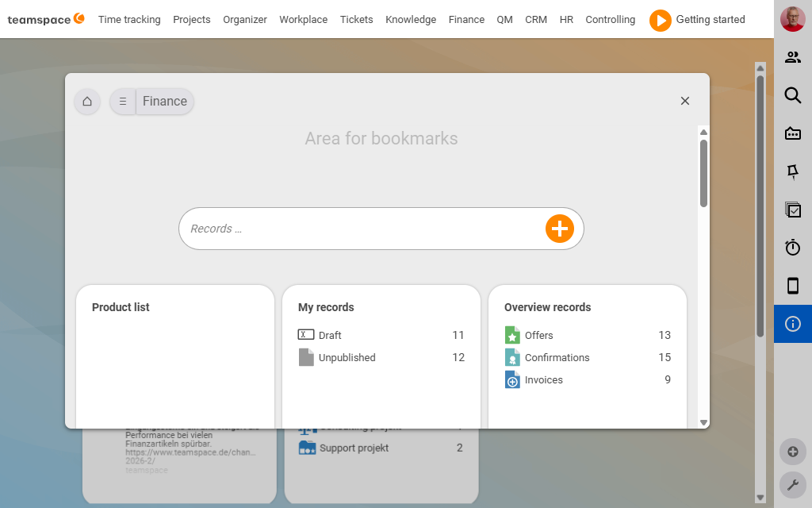
Task: Click the teal Confirmations icon
Action: point(512,357)
